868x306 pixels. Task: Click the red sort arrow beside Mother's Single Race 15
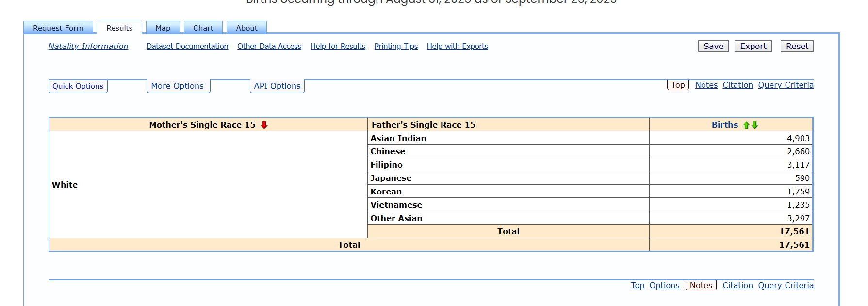[264, 125]
